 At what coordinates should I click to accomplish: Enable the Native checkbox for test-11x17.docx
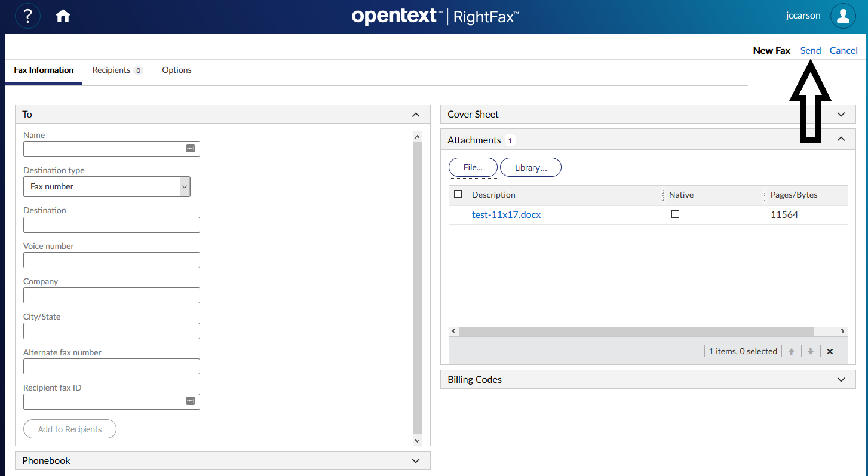point(675,214)
